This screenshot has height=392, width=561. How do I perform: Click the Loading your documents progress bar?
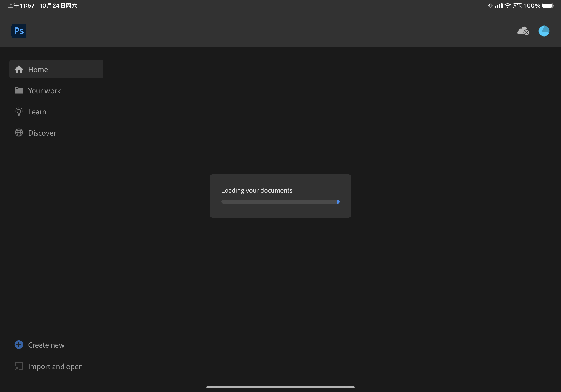[280, 201]
